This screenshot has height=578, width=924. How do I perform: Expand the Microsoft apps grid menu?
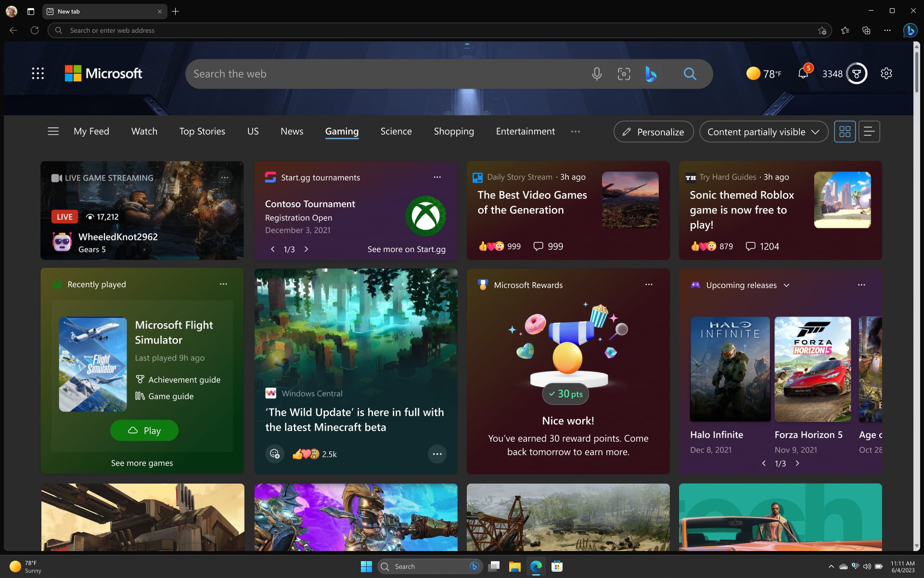37,74
